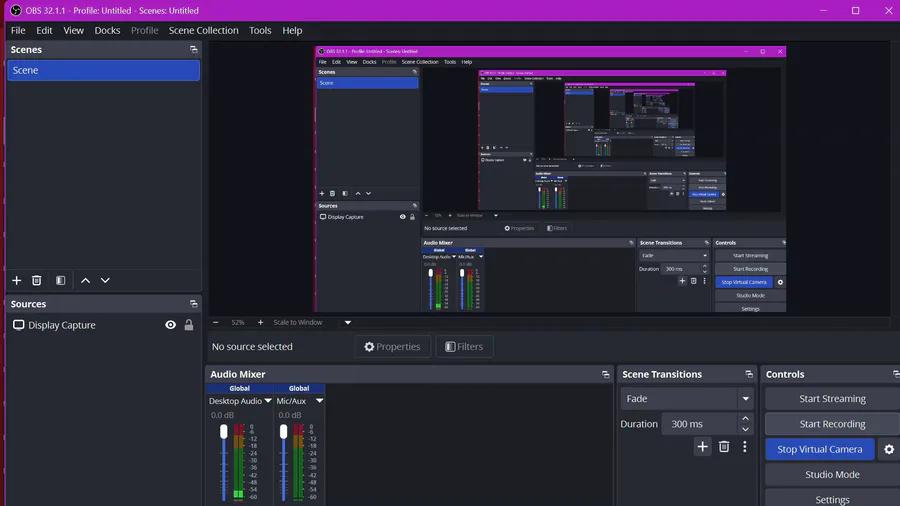Viewport: 900px width, 506px height.
Task: Open the Edit menu
Action: tap(44, 30)
